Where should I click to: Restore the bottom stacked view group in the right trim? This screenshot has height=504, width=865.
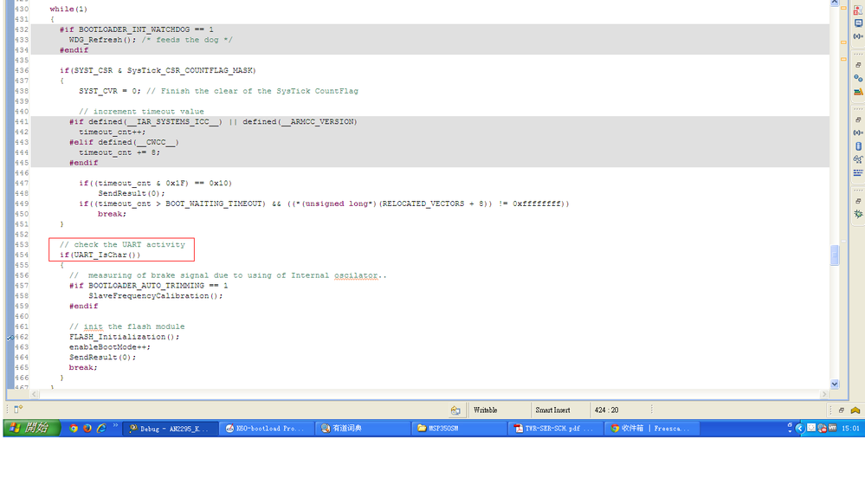pos(858,201)
